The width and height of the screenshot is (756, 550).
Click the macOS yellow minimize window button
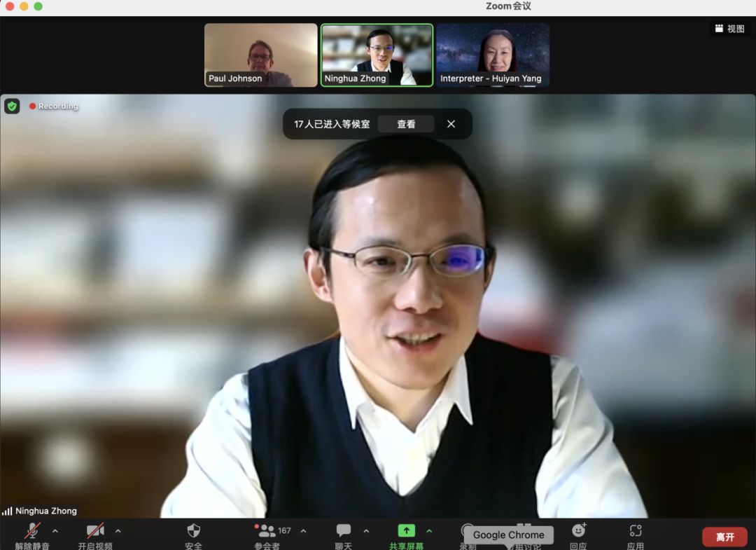[24, 6]
